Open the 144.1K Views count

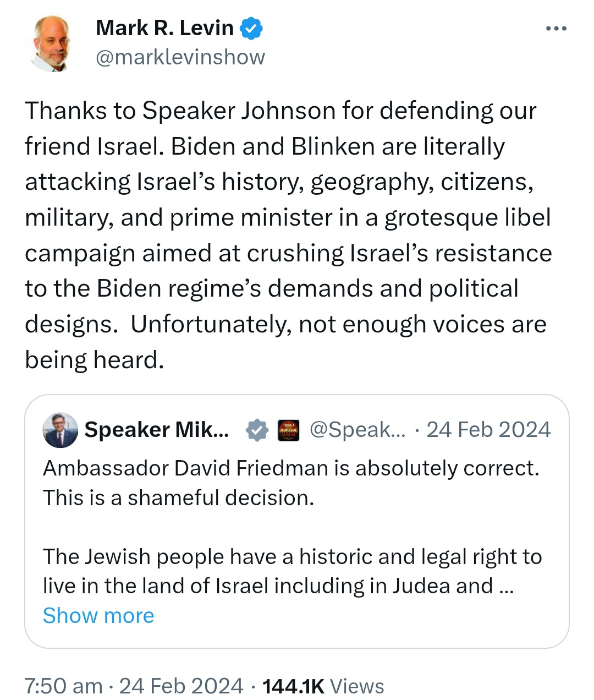click(x=323, y=686)
